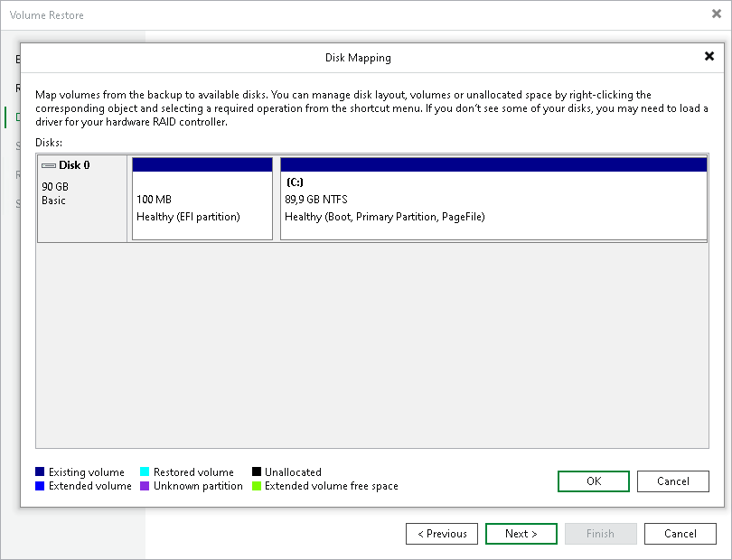
Task: Click the Extended volume free space green square
Action: click(257, 485)
